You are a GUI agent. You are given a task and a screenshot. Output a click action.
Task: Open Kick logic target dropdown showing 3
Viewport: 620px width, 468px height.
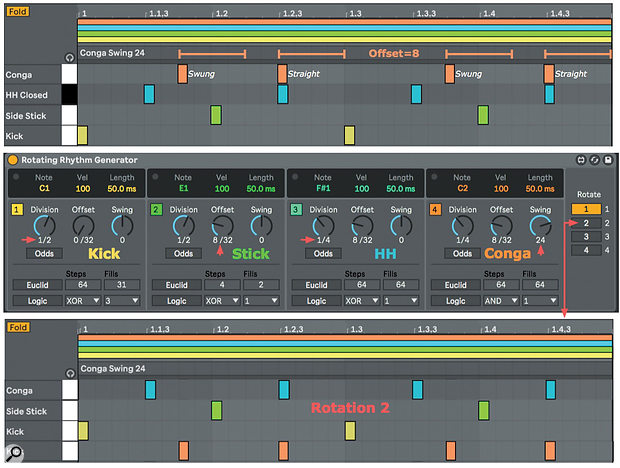(x=122, y=301)
